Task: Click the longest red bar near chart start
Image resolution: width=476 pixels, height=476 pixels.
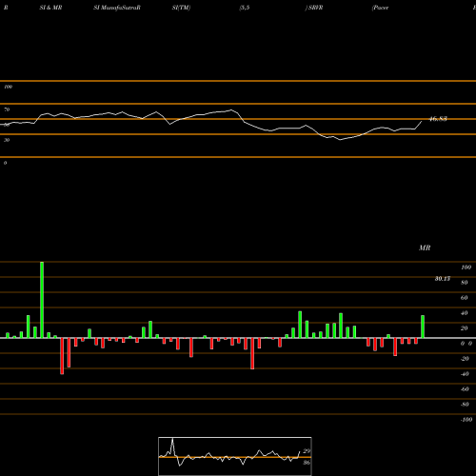Action: coord(62,356)
